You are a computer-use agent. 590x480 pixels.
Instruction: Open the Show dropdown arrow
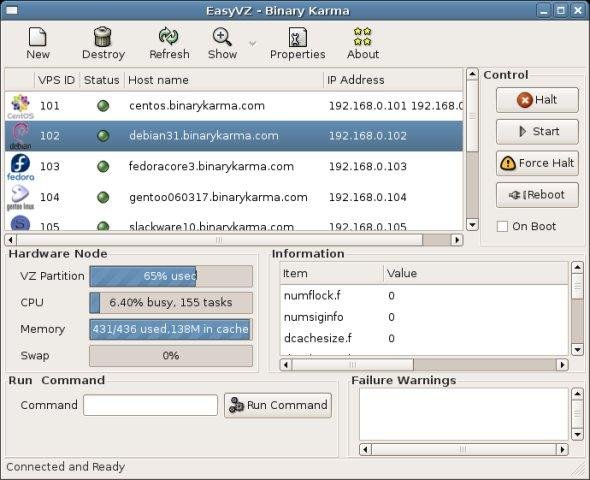(x=252, y=44)
